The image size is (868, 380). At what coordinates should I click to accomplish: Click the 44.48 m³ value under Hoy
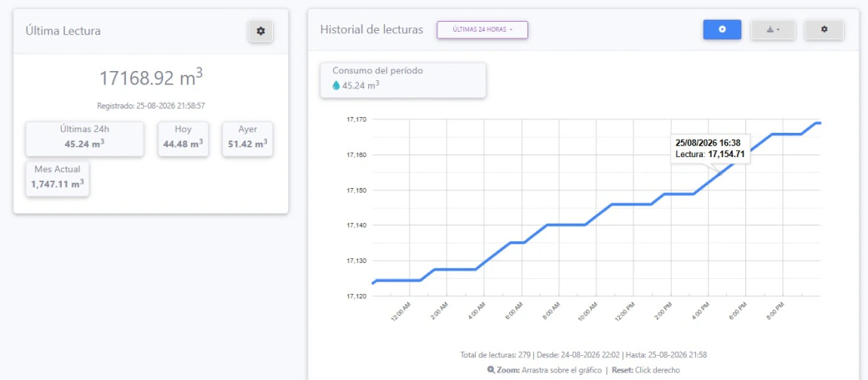[x=184, y=144]
